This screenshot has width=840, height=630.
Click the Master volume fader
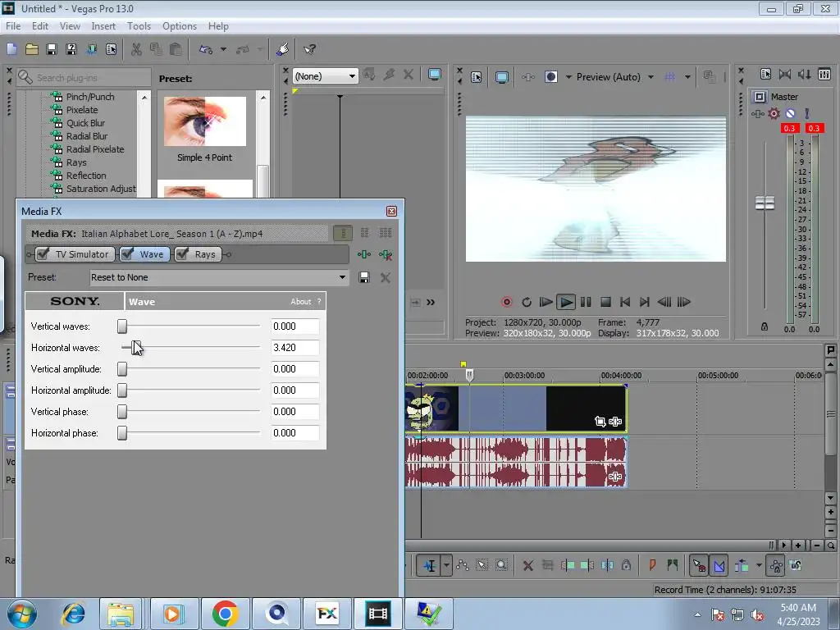point(765,203)
